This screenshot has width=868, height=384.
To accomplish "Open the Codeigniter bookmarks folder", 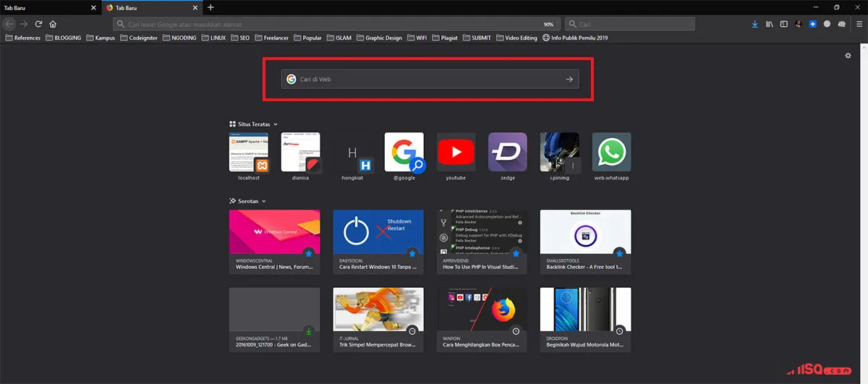I will pos(140,38).
